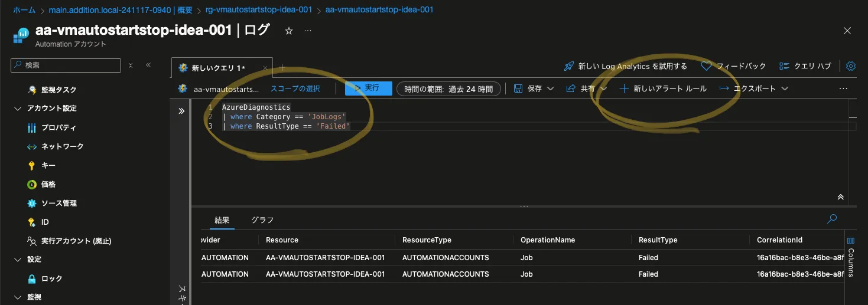Select first row AUTOMATIONACCOUNTS cell

click(446, 258)
